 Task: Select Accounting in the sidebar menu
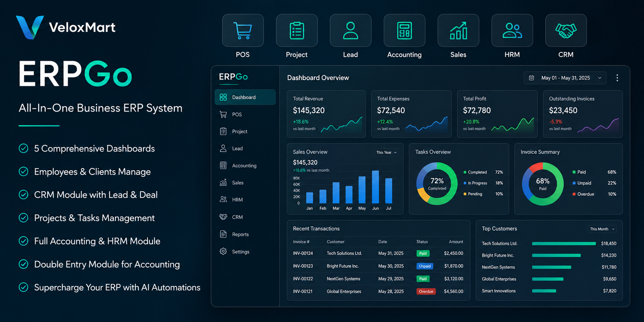(245, 166)
